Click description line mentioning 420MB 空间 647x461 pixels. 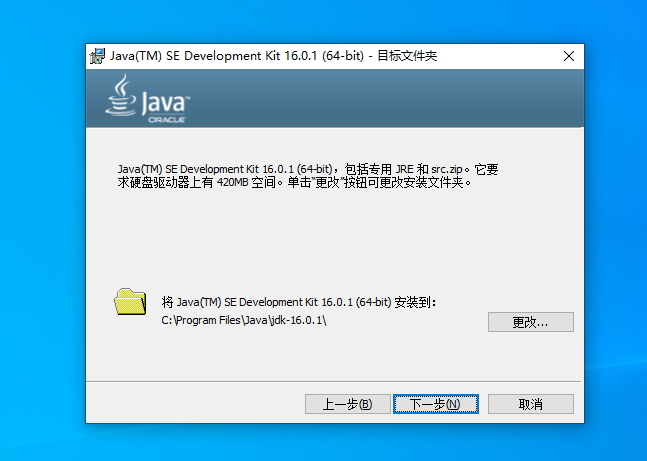coord(295,182)
